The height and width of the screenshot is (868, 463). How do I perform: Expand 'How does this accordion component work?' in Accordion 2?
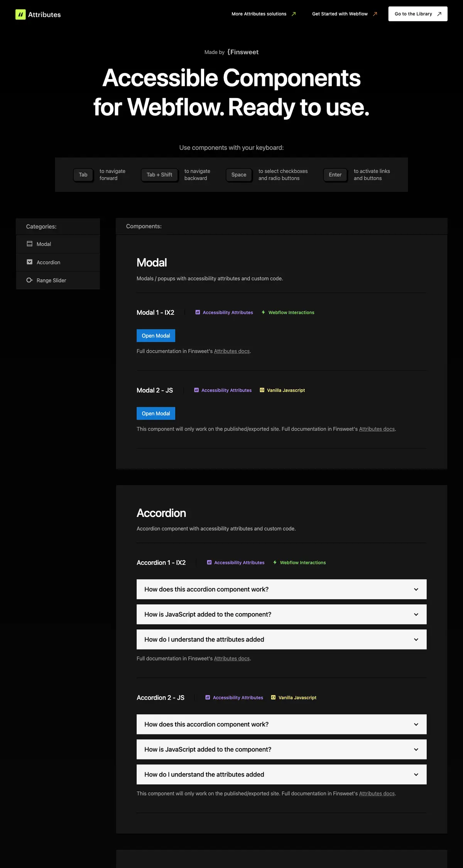(x=282, y=724)
